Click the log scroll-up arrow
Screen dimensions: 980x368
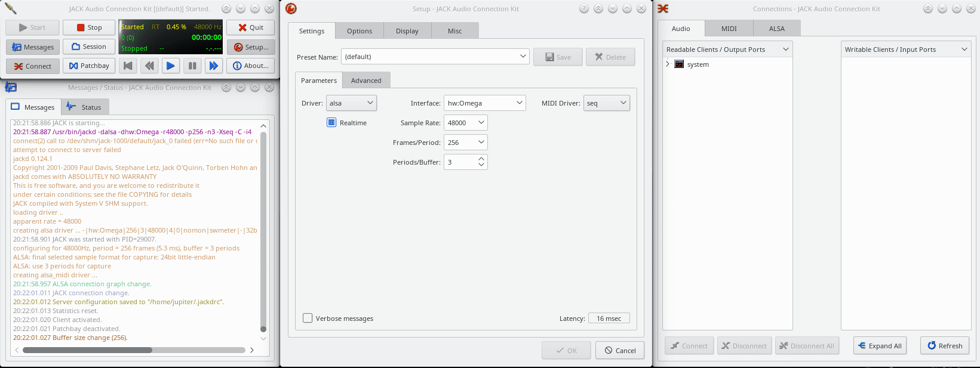point(263,126)
